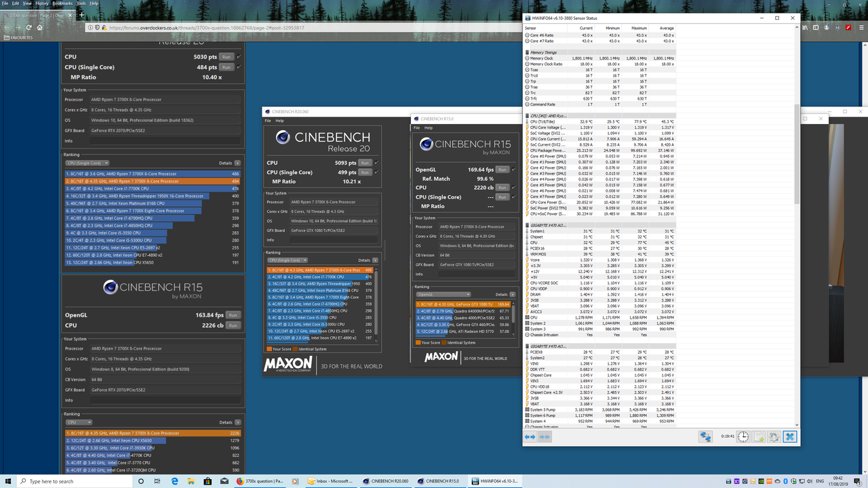Click Firefox address bar URL

[x=207, y=28]
